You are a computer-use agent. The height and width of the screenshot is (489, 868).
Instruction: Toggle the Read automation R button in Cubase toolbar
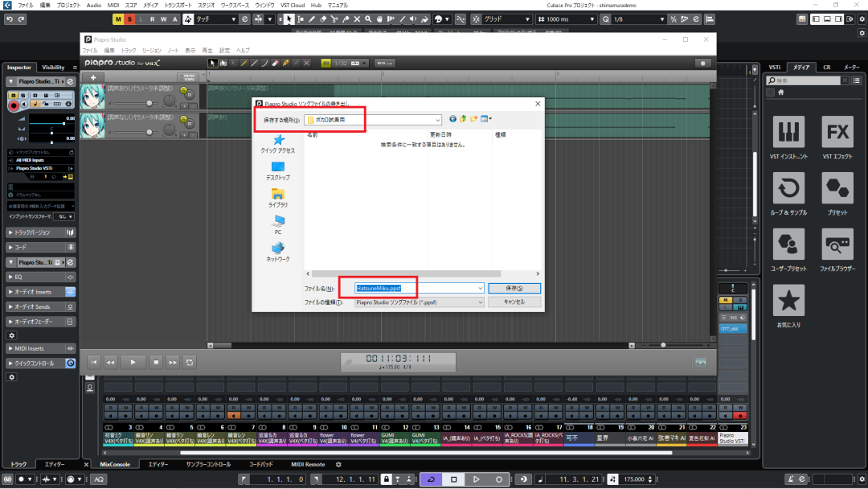pos(152,19)
